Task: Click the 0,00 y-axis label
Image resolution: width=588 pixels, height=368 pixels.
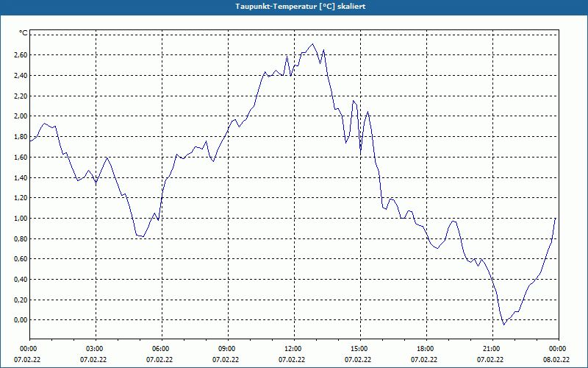Action: click(x=21, y=320)
